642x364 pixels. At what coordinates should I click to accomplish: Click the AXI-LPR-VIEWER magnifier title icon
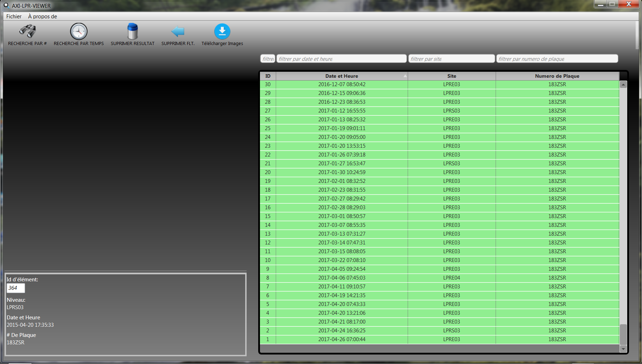(6, 6)
